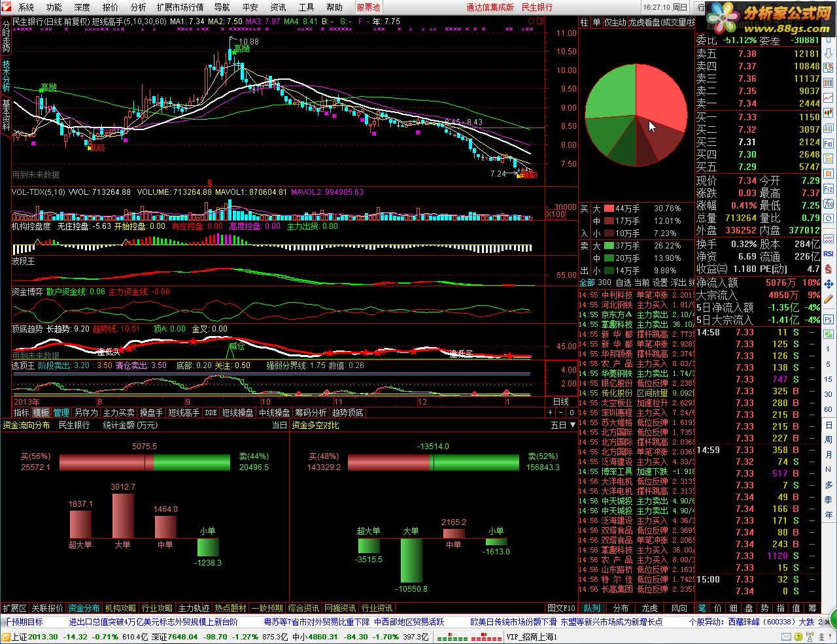Viewport: 837px width, 644px height.
Task: Switch chart to 15 minute period
Action: click(x=828, y=379)
